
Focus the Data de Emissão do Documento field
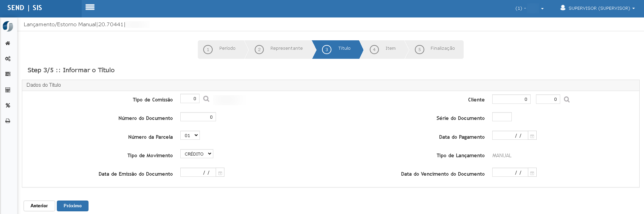198,172
